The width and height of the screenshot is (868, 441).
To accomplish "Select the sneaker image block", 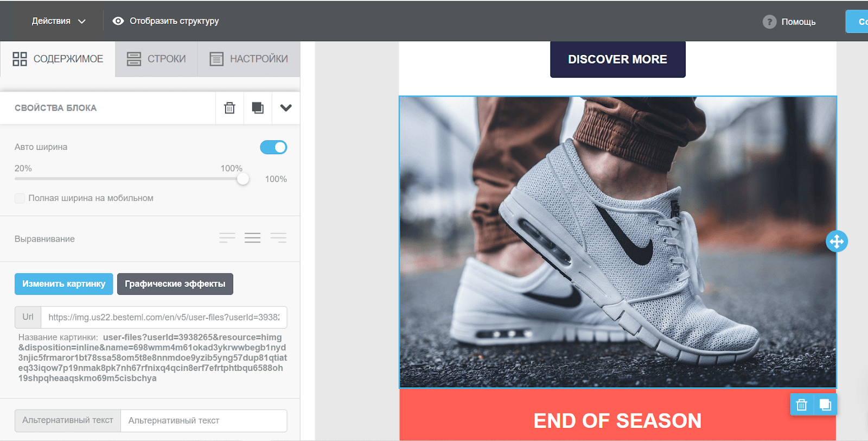I will [x=618, y=242].
